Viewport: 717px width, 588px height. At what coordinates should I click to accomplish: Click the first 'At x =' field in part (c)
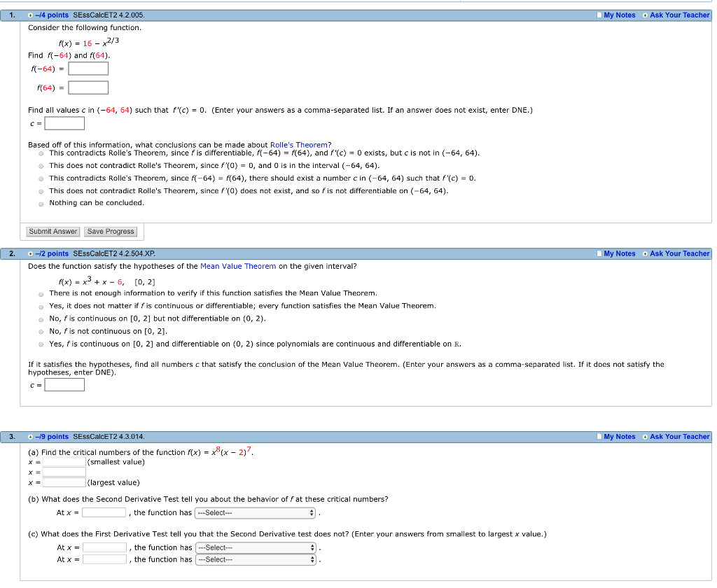105,547
